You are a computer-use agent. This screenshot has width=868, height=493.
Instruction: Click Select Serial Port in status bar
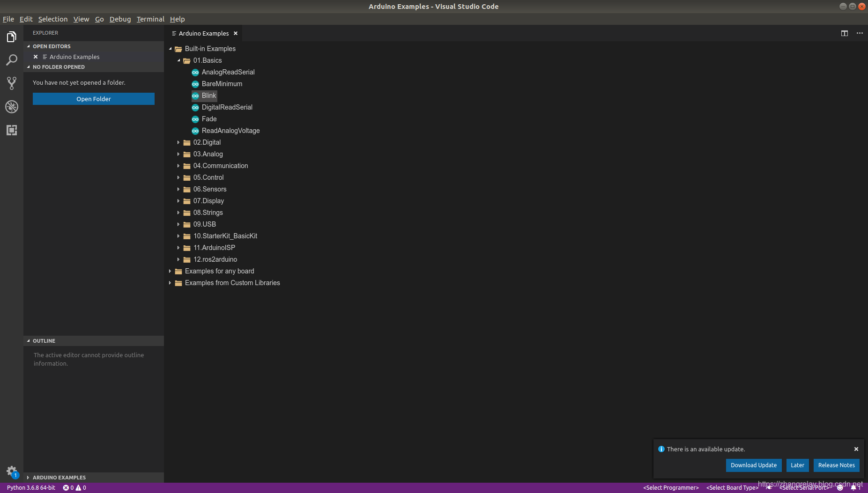coord(804,487)
